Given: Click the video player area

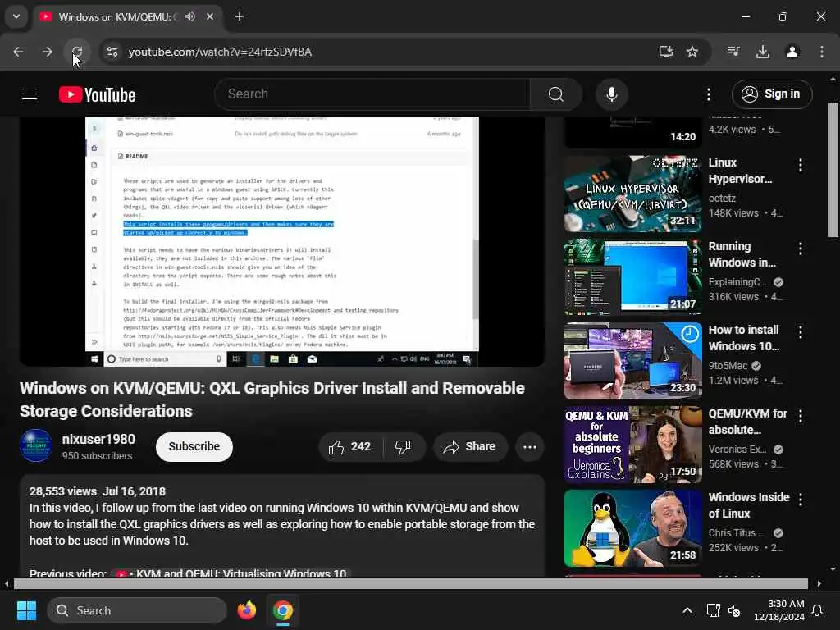Looking at the screenshot, I should [x=282, y=242].
